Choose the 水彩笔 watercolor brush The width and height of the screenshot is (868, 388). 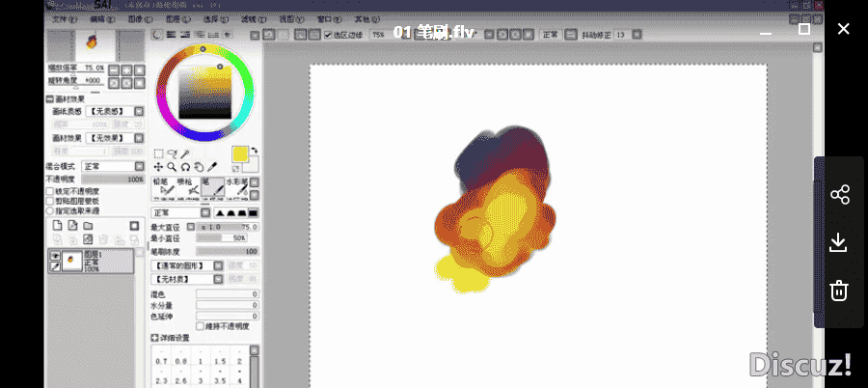pos(236,188)
